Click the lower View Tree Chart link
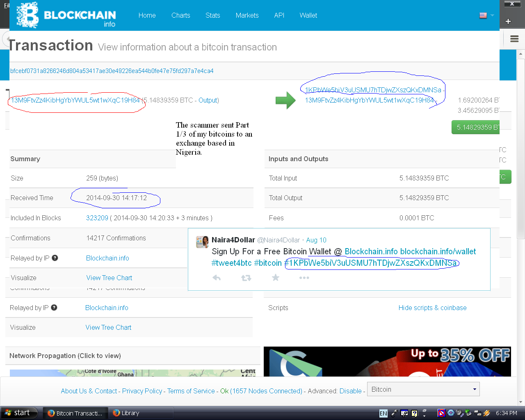This screenshot has width=525, height=420. (x=108, y=327)
